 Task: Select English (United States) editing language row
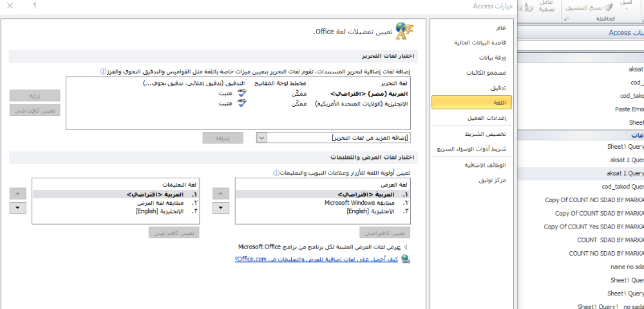click(x=238, y=104)
